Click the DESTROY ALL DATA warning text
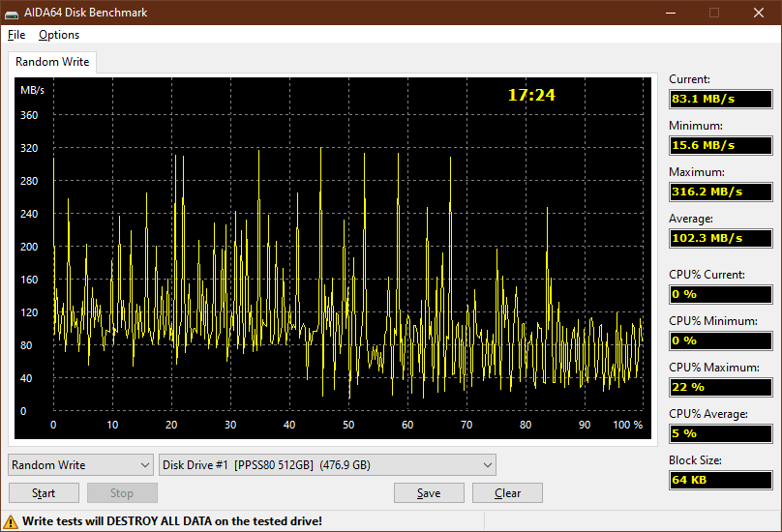This screenshot has height=532, width=782. click(172, 521)
